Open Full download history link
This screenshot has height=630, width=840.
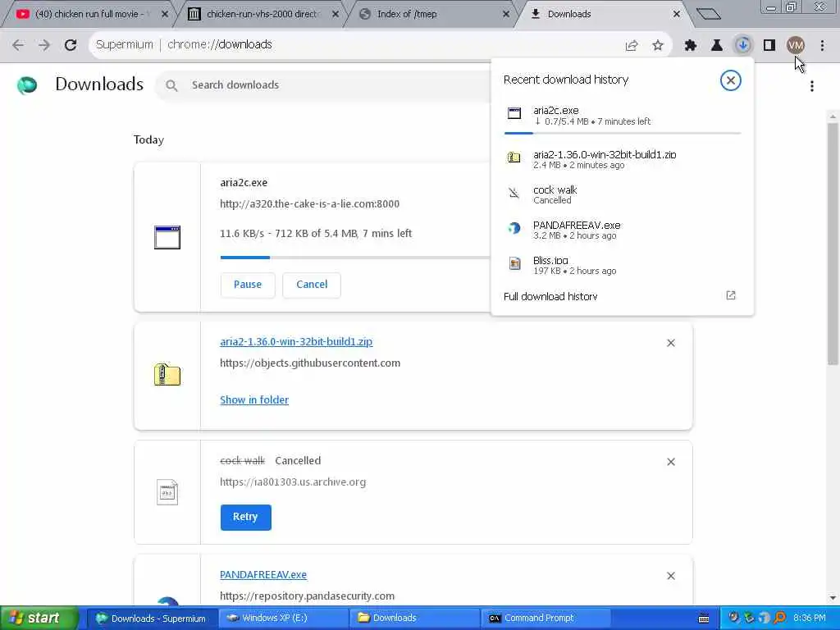(550, 296)
